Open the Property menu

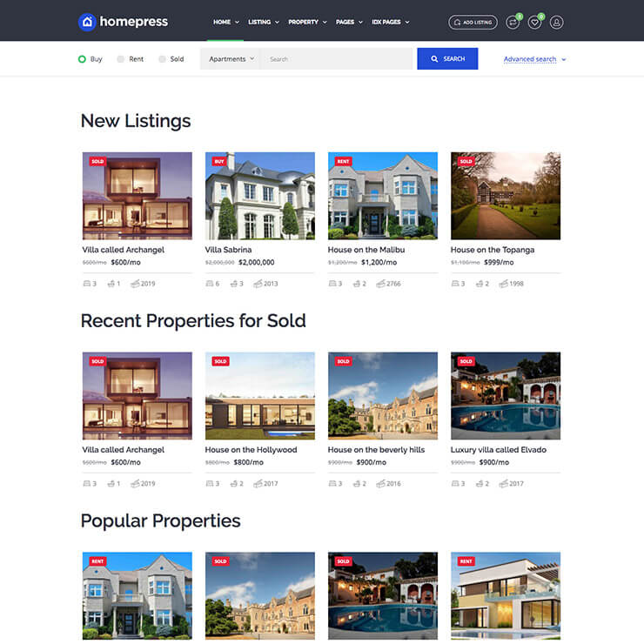[x=303, y=22]
